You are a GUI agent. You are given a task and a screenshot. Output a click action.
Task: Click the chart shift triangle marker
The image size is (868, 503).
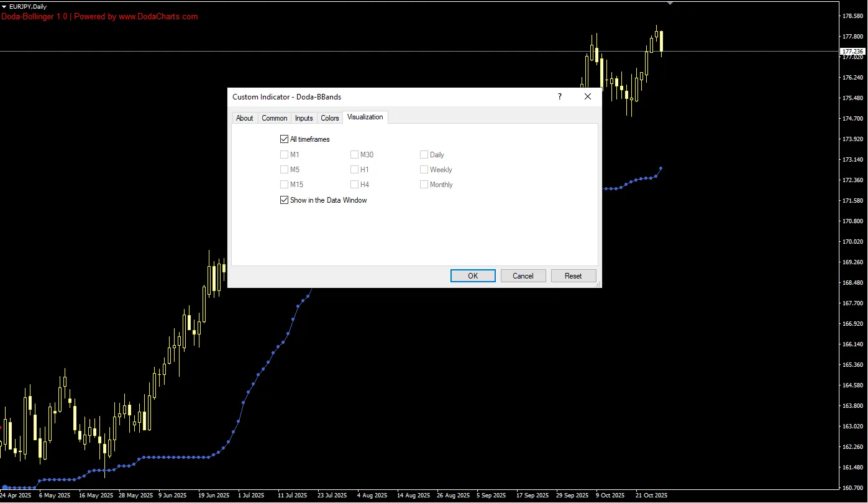pyautogui.click(x=670, y=3)
